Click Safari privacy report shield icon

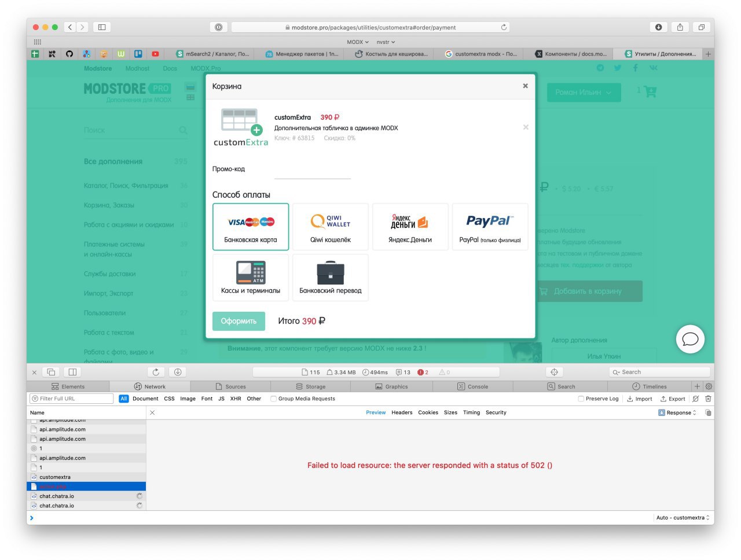[218, 27]
